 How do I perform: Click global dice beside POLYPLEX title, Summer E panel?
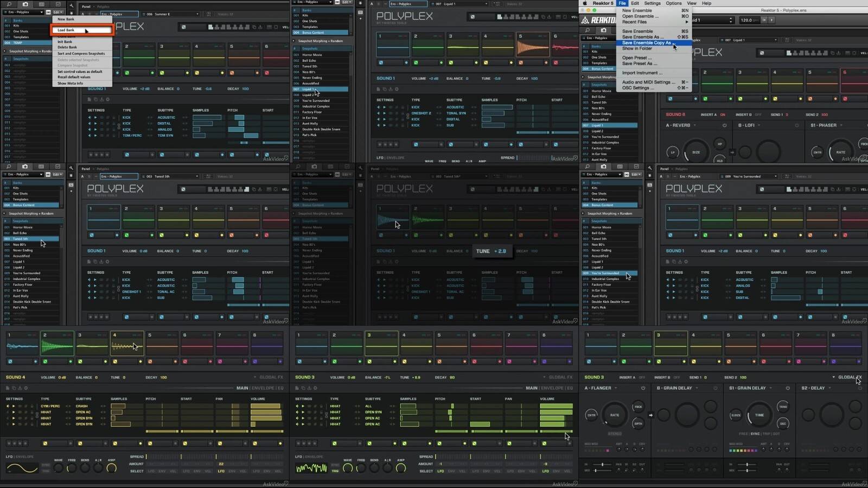pyautogui.click(x=183, y=27)
